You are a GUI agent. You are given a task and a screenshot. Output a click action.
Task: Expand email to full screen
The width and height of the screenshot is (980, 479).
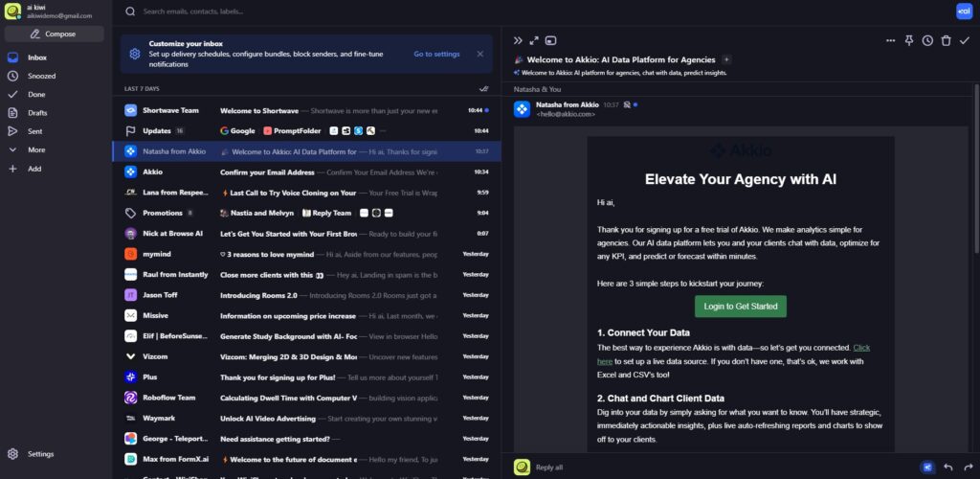534,40
